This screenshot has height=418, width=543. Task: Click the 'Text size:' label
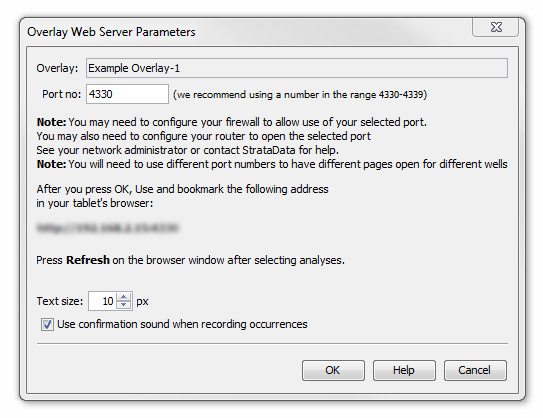point(60,301)
